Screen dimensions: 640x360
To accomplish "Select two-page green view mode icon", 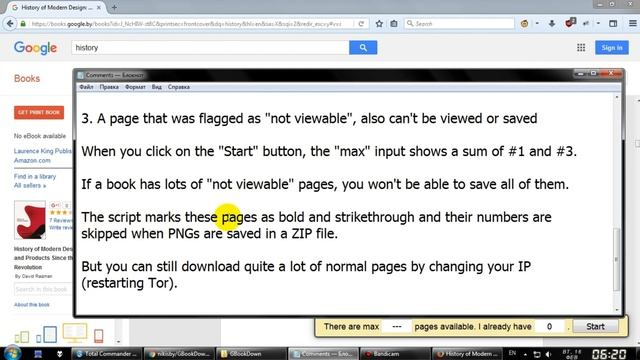I will pos(22,337).
